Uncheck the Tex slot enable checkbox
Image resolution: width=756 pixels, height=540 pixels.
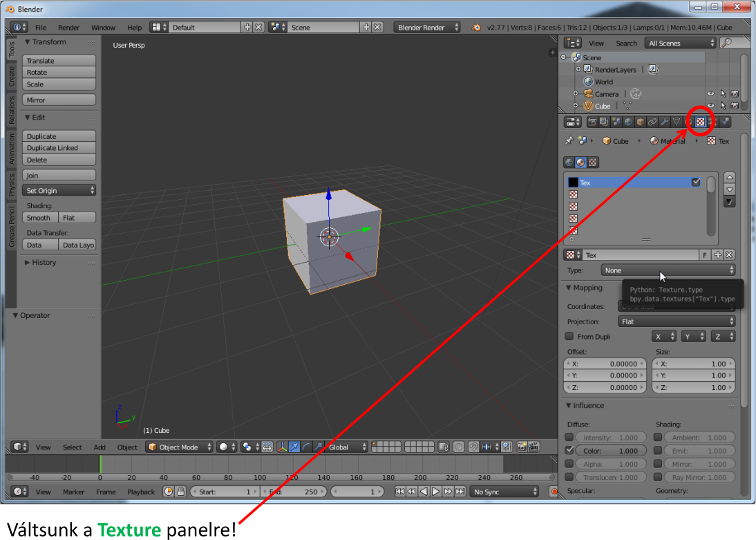tap(696, 182)
